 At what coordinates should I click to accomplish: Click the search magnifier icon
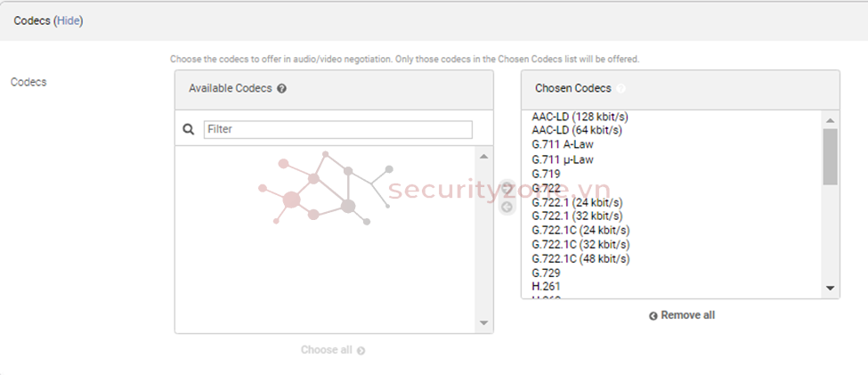tap(189, 129)
